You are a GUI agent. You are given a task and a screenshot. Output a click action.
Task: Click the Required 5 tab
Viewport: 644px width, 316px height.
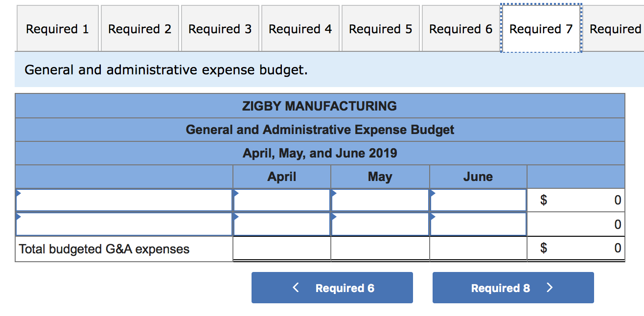[x=381, y=28]
